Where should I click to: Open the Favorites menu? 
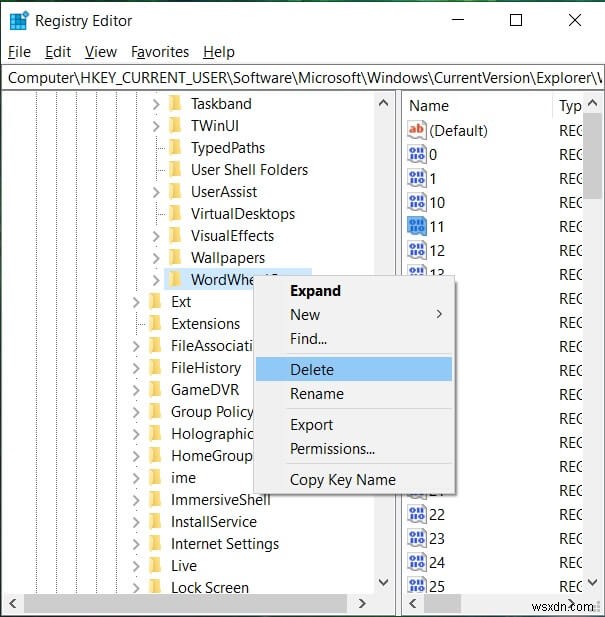(160, 52)
